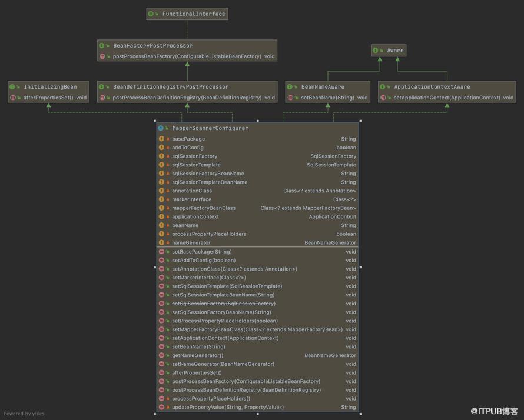Click the interface icon next to BeanFactoryPostProcessor

click(102, 45)
